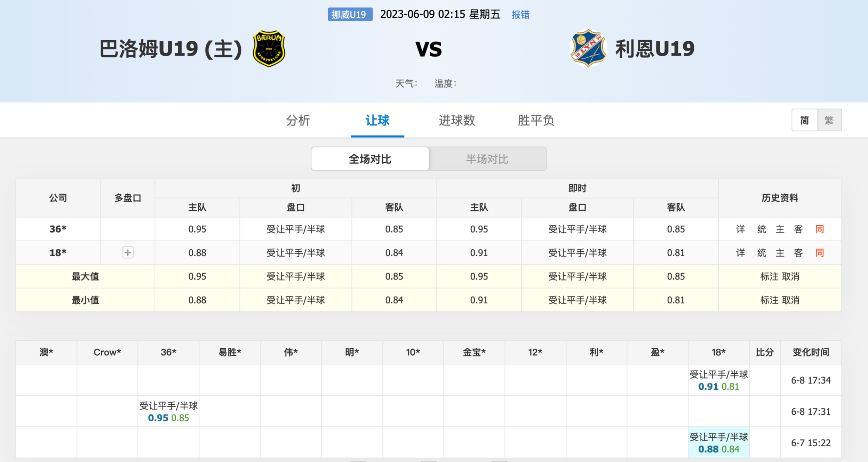The height and width of the screenshot is (462, 868).
Task: Open the 胜平负 tab
Action: tap(536, 120)
